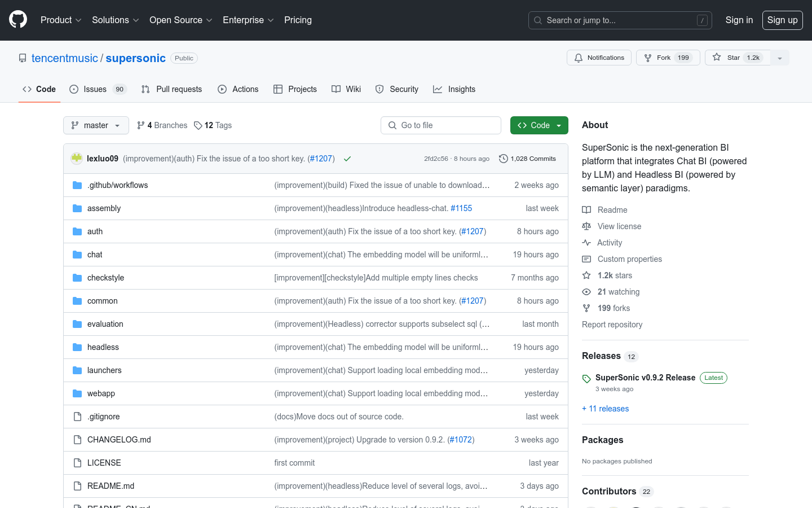Click the GitHub logo icon
This screenshot has width=812, height=508.
18,20
